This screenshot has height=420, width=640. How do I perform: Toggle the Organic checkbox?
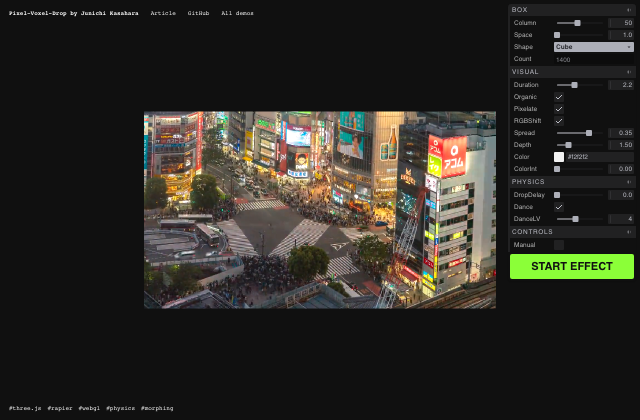[559, 97]
